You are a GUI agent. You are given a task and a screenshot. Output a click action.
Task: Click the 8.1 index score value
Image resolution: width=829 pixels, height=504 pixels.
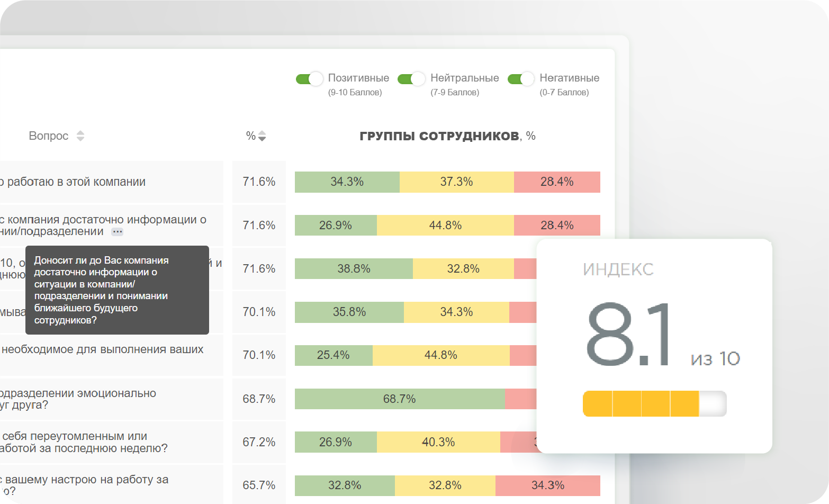point(628,335)
